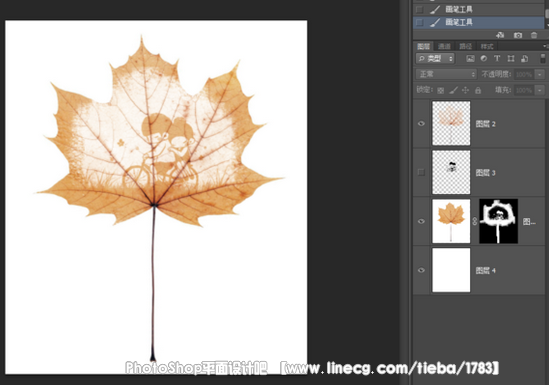Set history brush source on highlighted state
The image size is (549, 385).
click(419, 23)
